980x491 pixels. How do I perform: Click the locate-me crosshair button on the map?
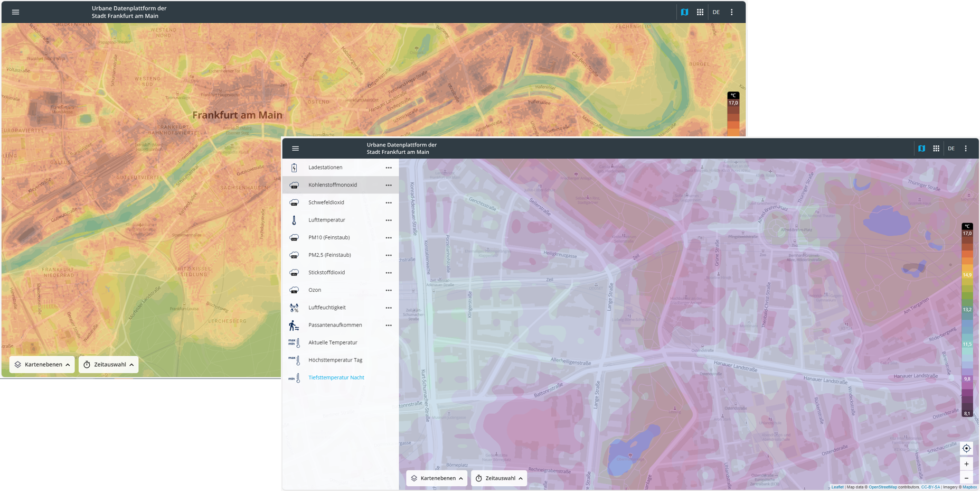click(966, 448)
